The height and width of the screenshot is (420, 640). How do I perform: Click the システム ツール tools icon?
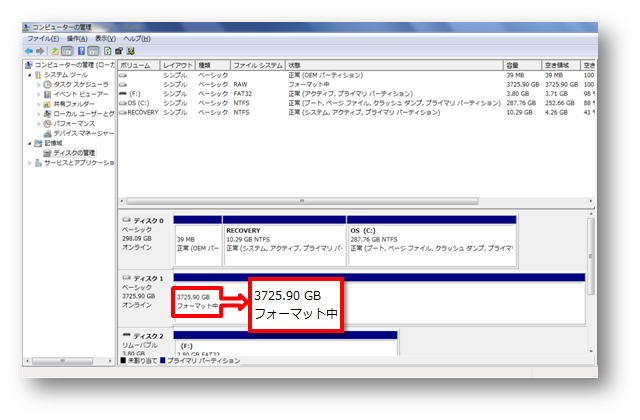point(38,75)
